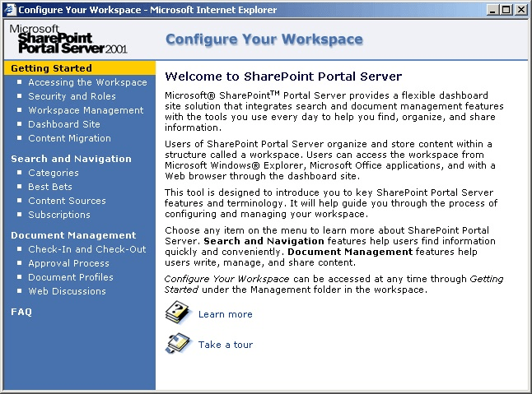Viewport: 532px width, 394px height.
Task: Select Subscriptions in the sidebar
Action: tap(59, 215)
